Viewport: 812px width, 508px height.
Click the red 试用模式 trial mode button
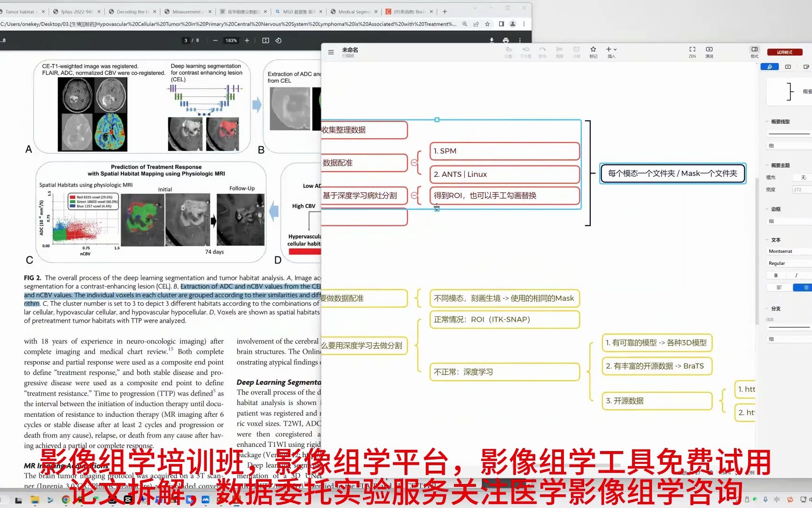(x=784, y=52)
